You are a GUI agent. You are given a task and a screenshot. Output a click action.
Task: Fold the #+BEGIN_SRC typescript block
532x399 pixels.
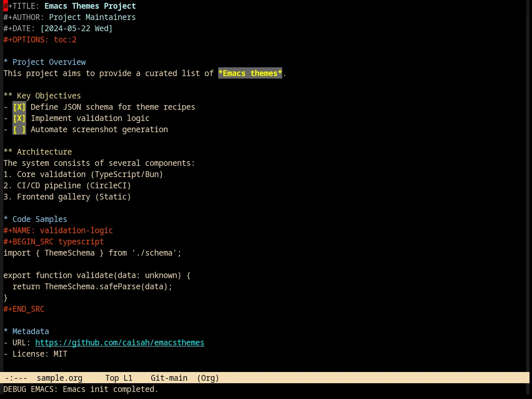pyautogui.click(x=54, y=242)
